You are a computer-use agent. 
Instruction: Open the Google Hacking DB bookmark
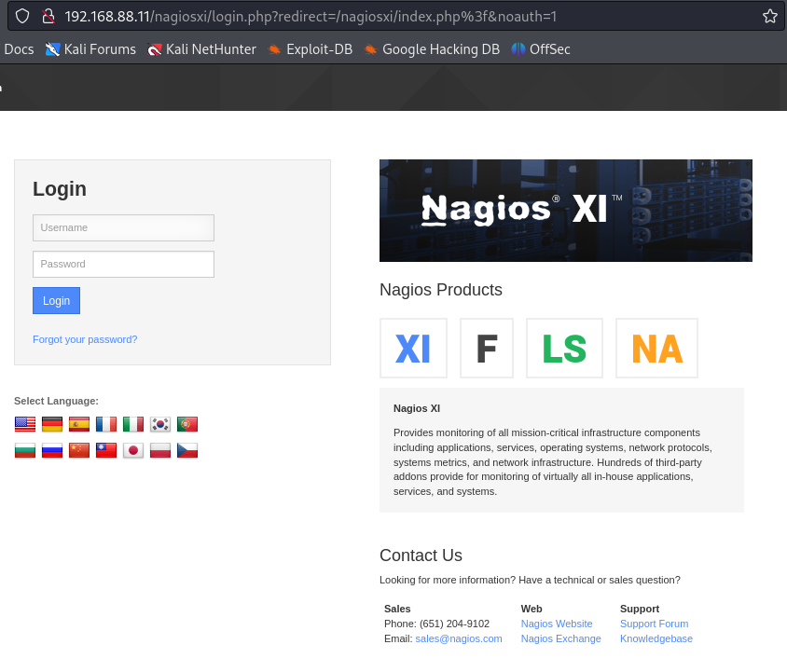tap(432, 49)
